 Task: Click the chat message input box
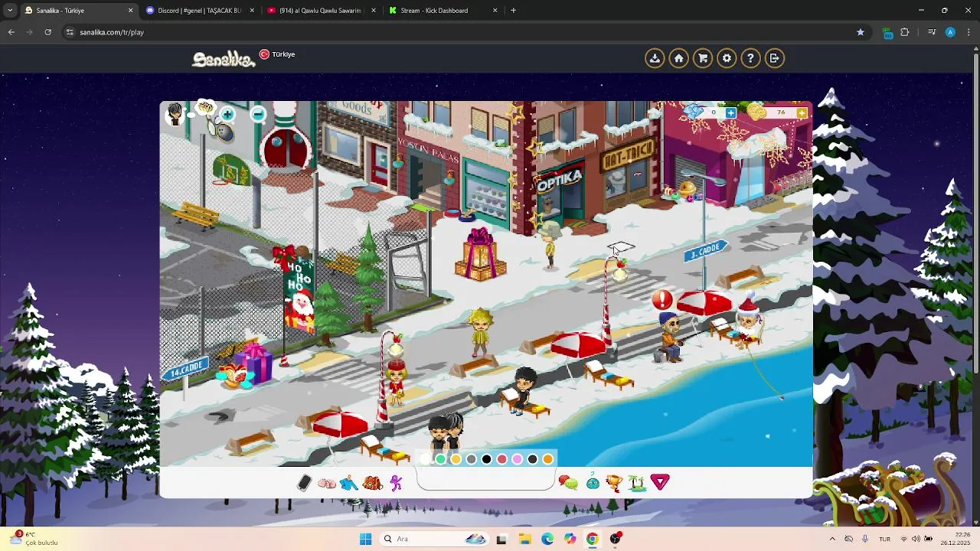click(485, 480)
